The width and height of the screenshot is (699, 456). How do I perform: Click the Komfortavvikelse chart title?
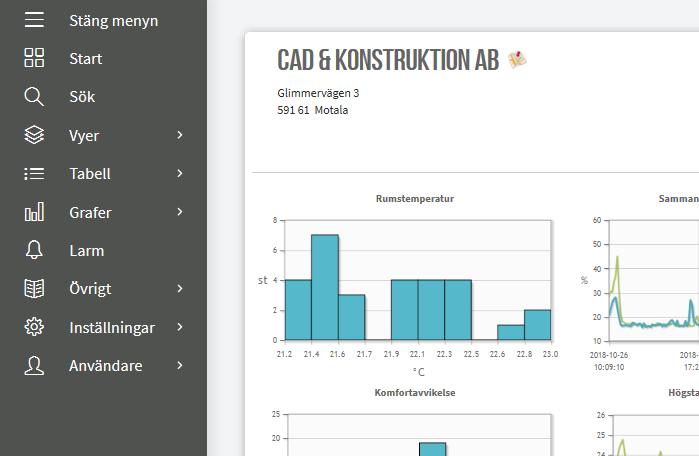pos(415,393)
